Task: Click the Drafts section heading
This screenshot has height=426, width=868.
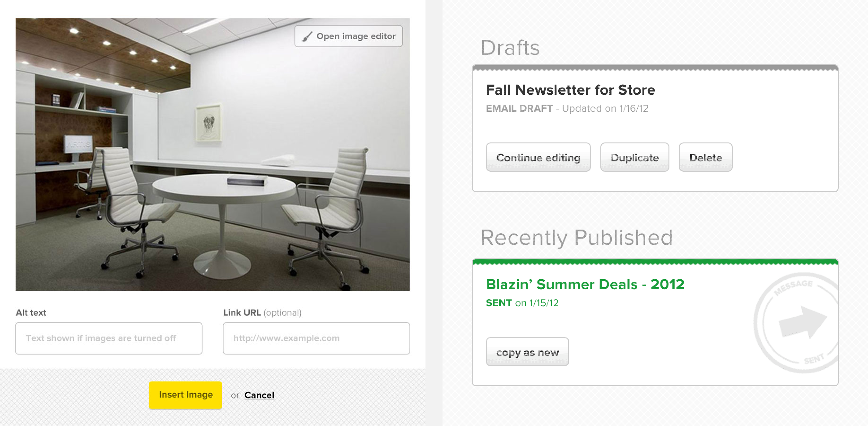Action: point(510,48)
